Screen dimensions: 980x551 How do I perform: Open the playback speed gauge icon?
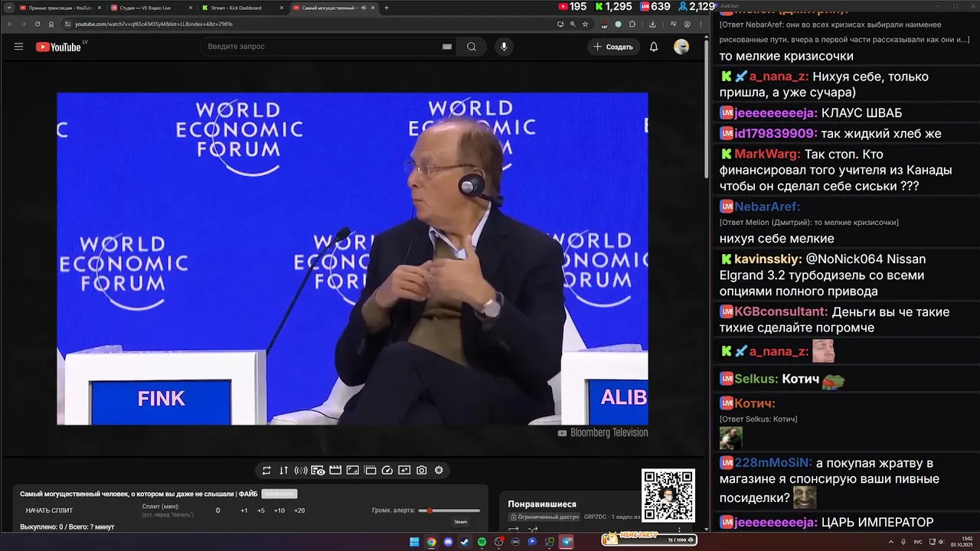(x=387, y=471)
